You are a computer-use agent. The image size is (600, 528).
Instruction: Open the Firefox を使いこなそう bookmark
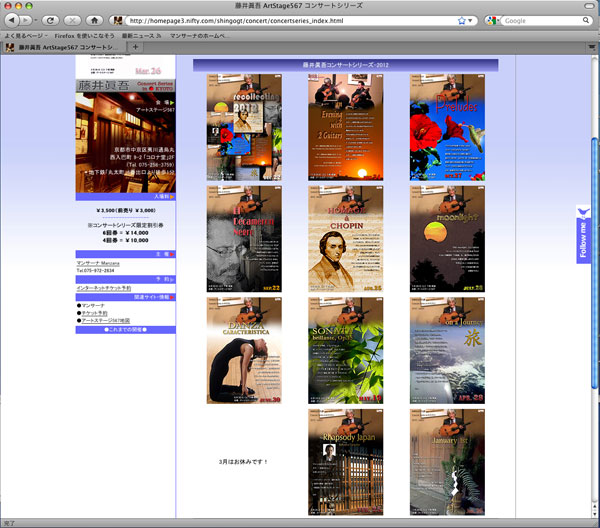[x=84, y=36]
